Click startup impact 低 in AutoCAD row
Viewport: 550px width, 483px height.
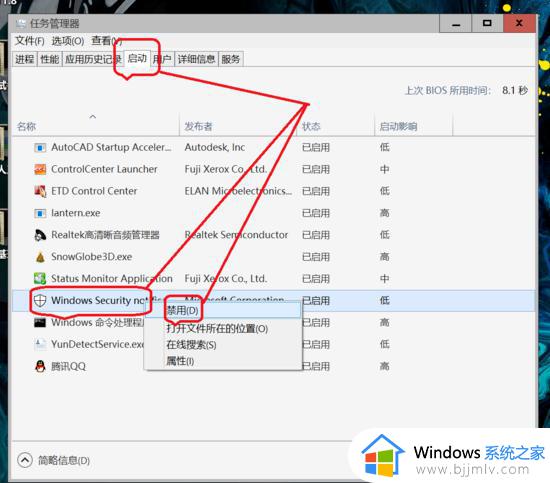pyautogui.click(x=384, y=147)
